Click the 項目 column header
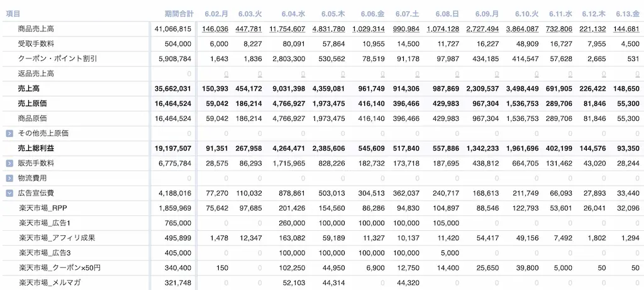 pyautogui.click(x=13, y=14)
